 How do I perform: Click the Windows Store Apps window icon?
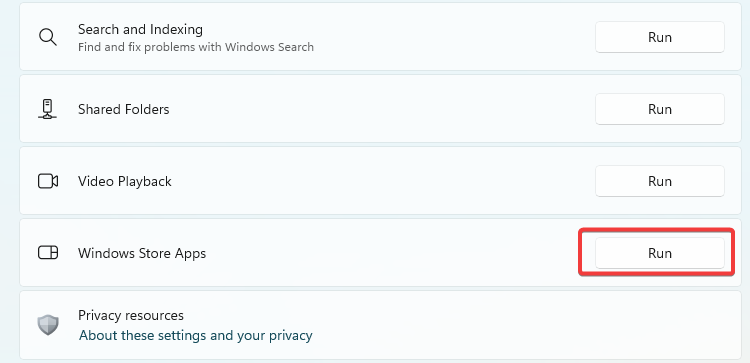point(48,253)
